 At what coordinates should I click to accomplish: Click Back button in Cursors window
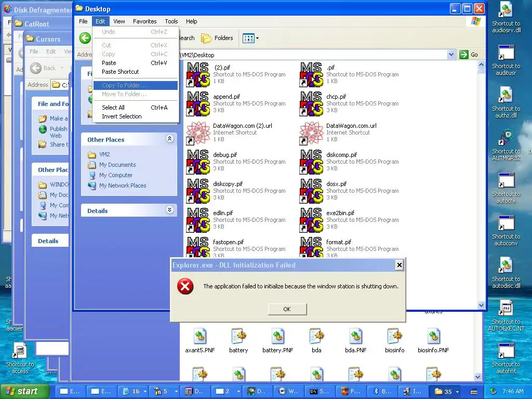(x=43, y=68)
